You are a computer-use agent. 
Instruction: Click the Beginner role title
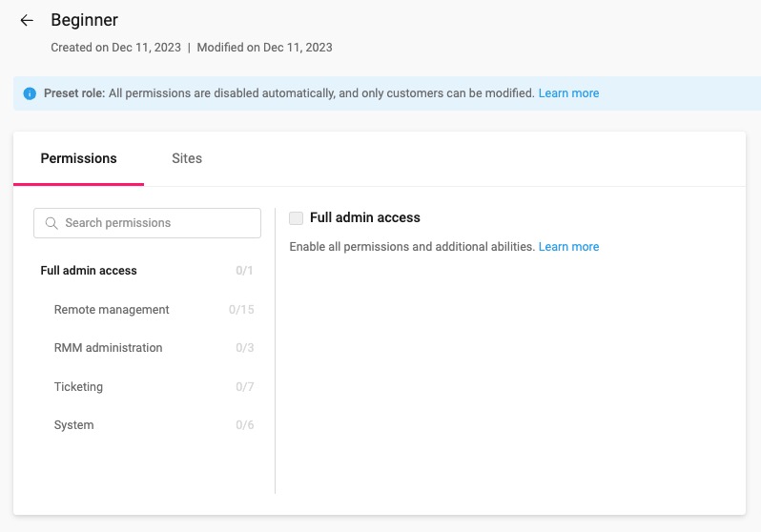pos(84,20)
